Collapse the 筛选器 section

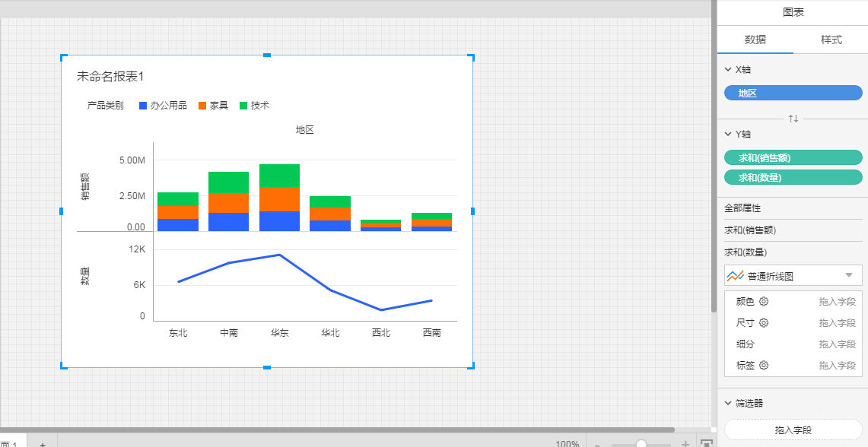click(728, 404)
